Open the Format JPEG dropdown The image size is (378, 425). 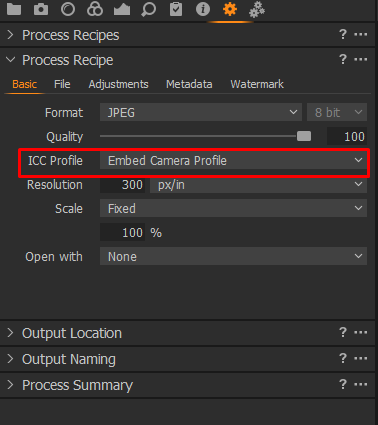[201, 112]
